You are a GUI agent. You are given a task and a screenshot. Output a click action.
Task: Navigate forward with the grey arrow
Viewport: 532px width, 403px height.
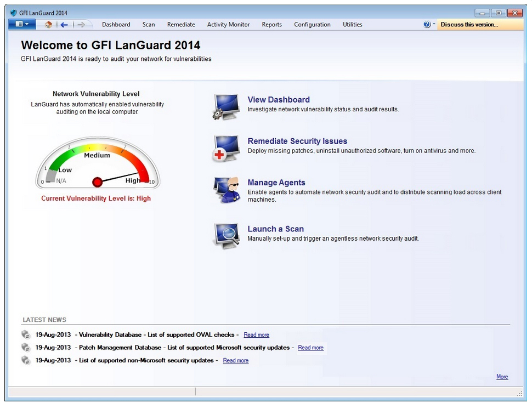(81, 25)
